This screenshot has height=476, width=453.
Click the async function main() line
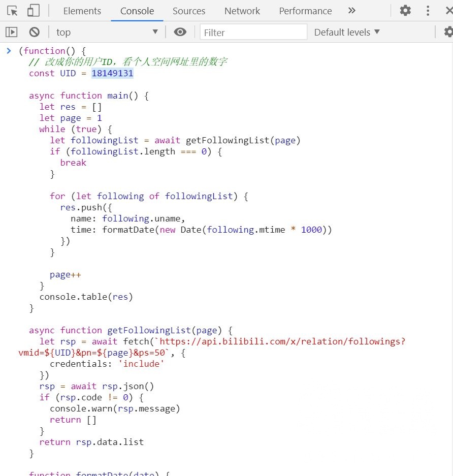[x=89, y=96]
